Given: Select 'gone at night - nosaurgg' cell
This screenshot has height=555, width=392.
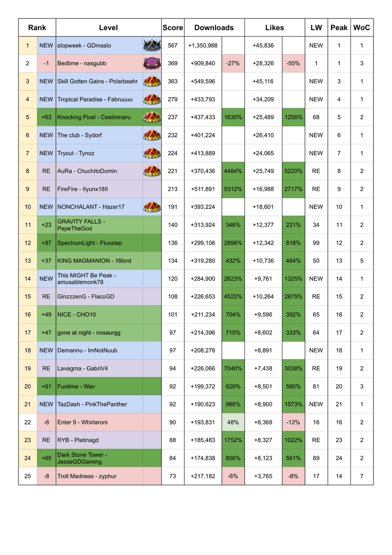Looking at the screenshot, I should coord(99,332).
